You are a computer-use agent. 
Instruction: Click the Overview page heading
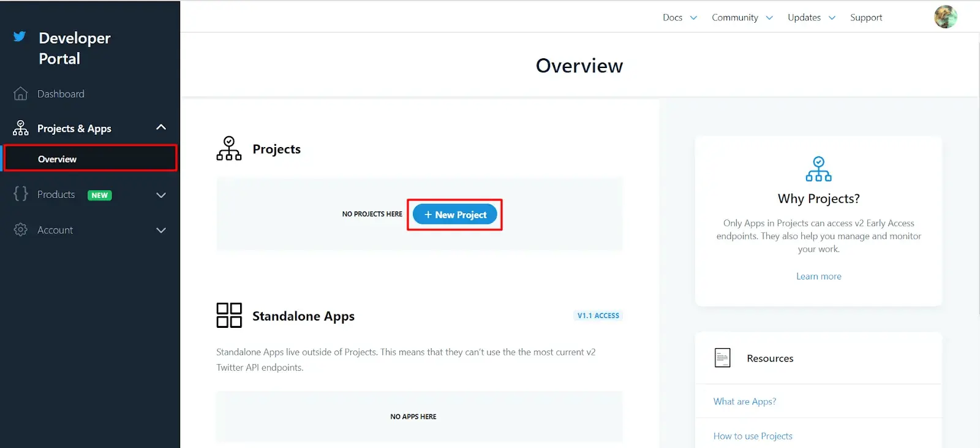(x=579, y=66)
